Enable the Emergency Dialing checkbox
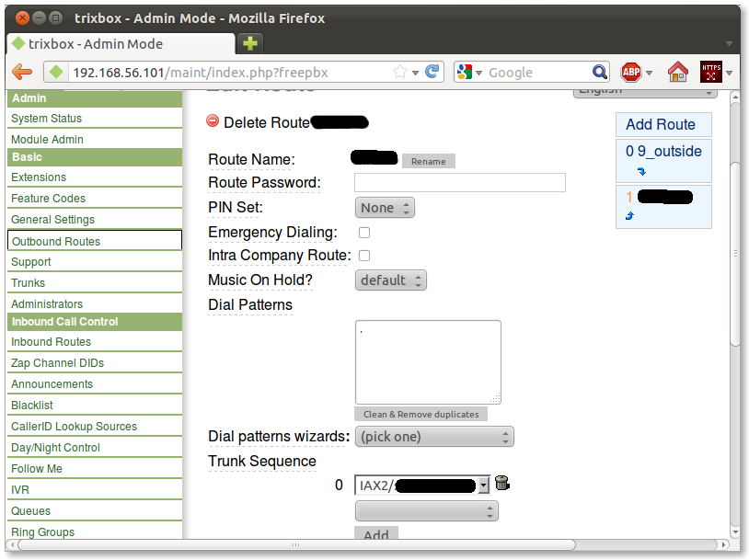This screenshot has height=560, width=749. [x=364, y=233]
